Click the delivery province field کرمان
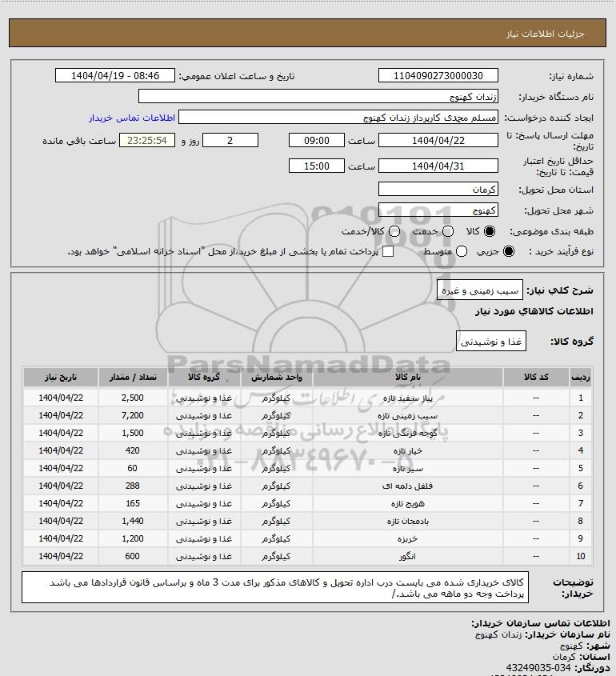Screen dimensions: 616x676 [438, 189]
